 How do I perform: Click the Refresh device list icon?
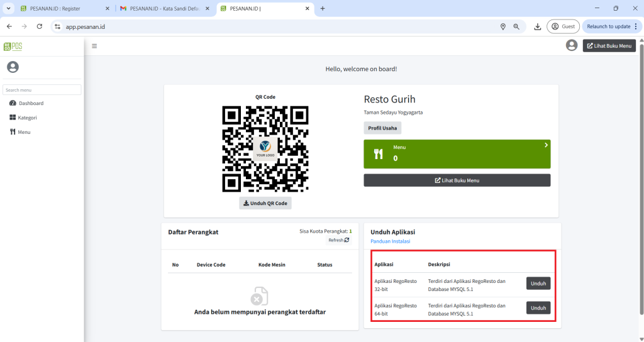[x=346, y=240]
